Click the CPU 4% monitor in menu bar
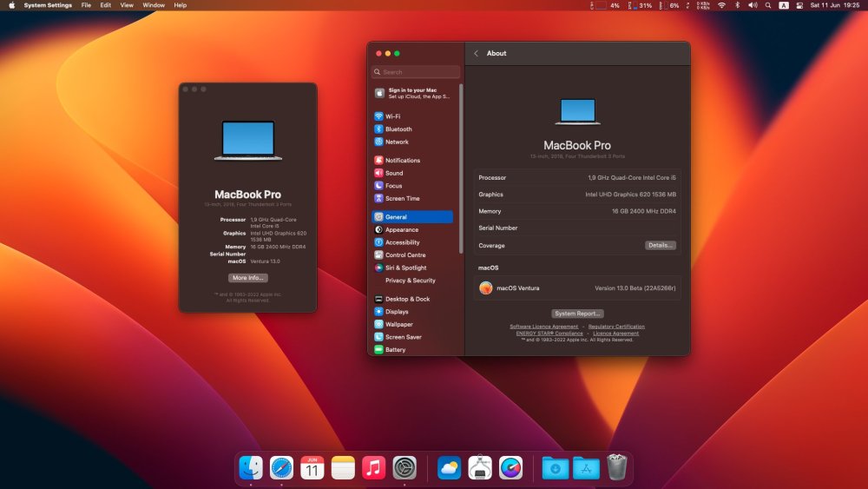 [x=605, y=5]
